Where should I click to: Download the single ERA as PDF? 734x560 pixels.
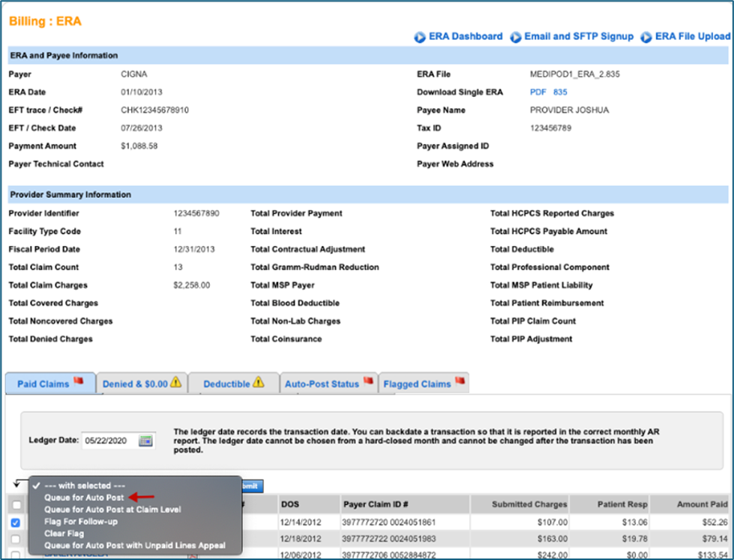[538, 92]
